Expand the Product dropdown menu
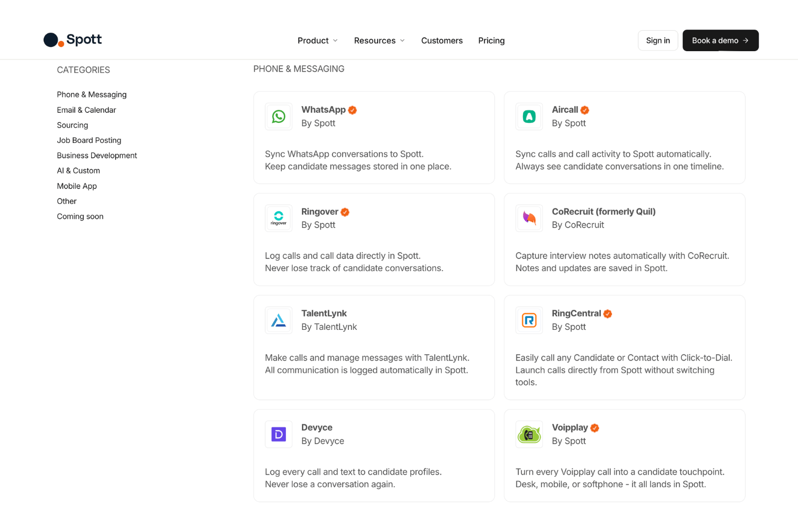 [x=318, y=40]
